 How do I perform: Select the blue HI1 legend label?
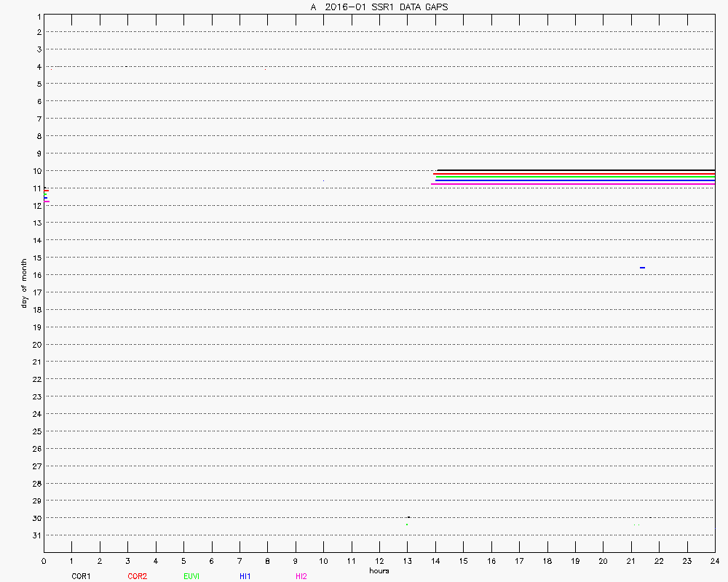click(x=245, y=576)
